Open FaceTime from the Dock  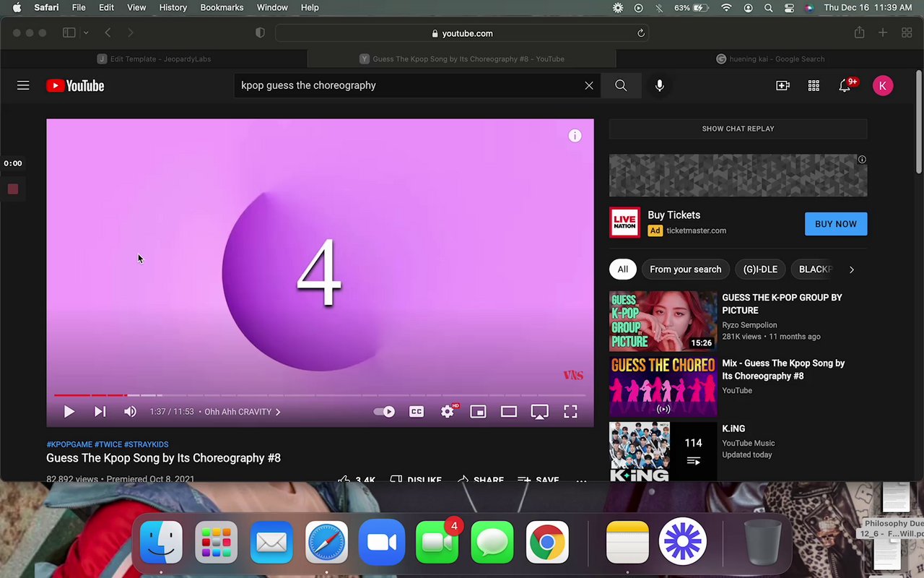(x=437, y=541)
